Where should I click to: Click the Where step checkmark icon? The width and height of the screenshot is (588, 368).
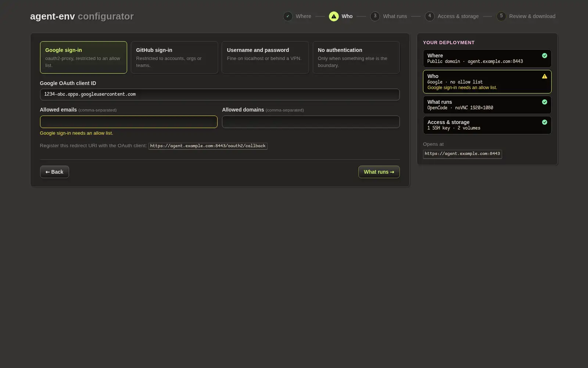click(288, 16)
